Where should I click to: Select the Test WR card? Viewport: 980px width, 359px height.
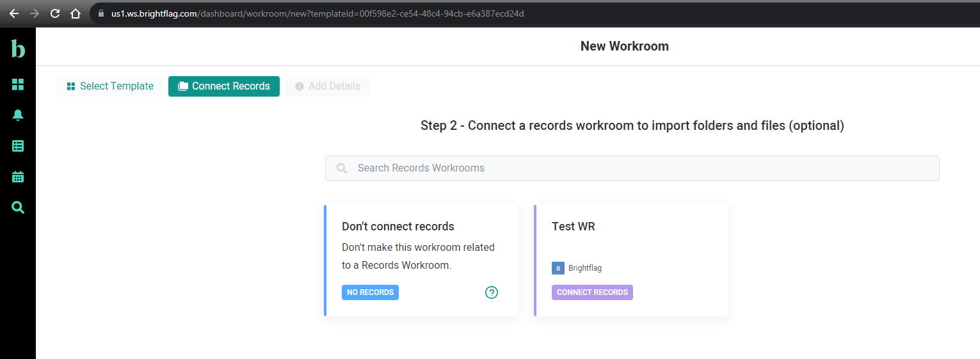pos(631,260)
